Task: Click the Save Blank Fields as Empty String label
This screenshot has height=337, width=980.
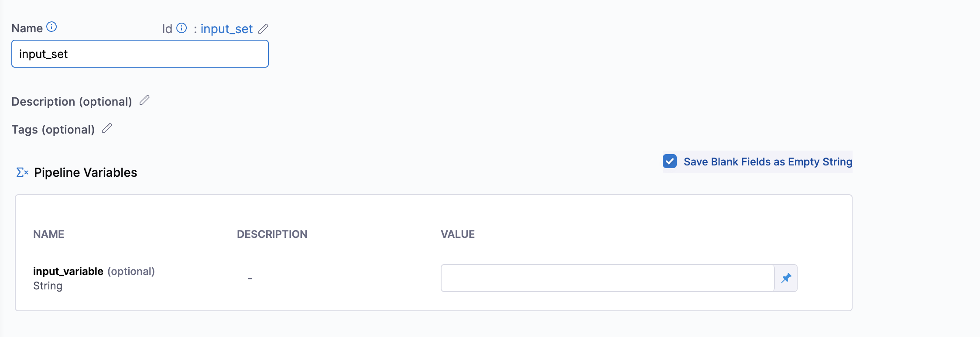Action: 768,162
